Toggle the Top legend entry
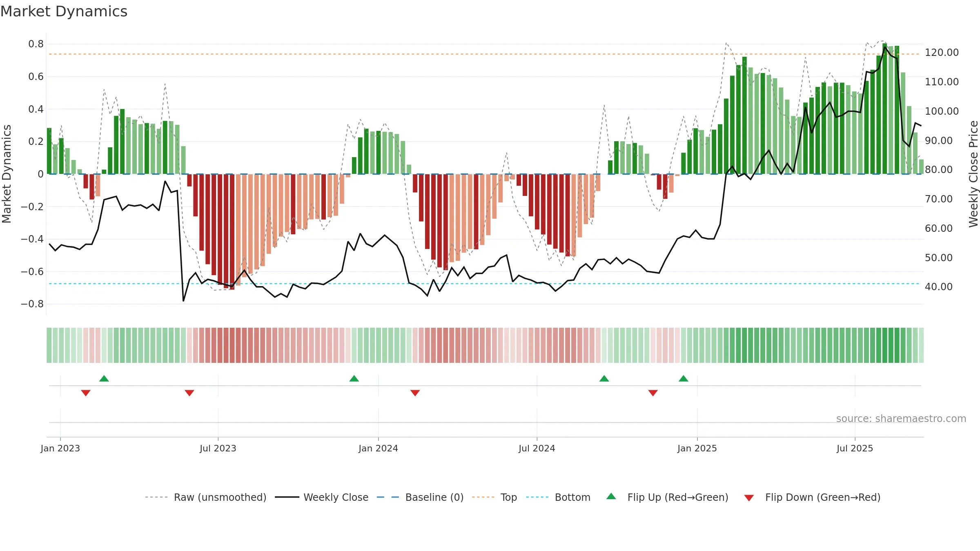The image size is (980, 551). (x=509, y=497)
